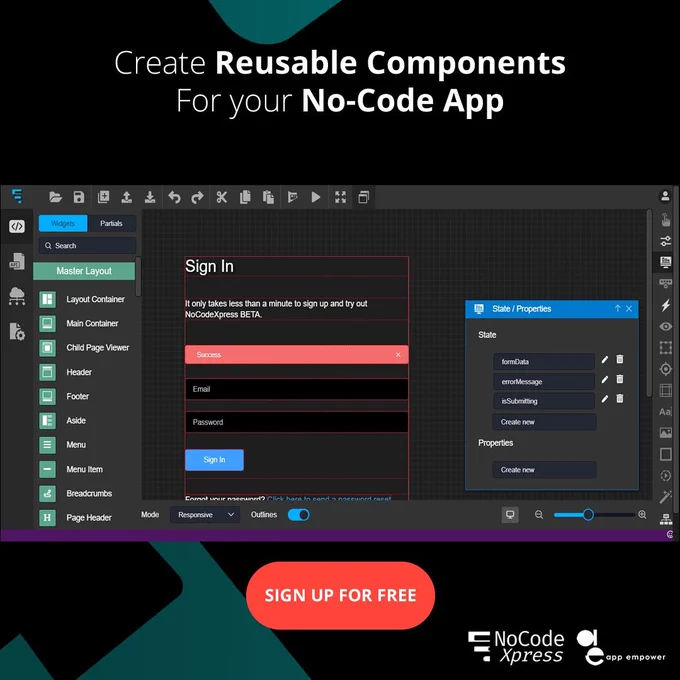
Task: Switch to Partials tab
Action: click(111, 223)
